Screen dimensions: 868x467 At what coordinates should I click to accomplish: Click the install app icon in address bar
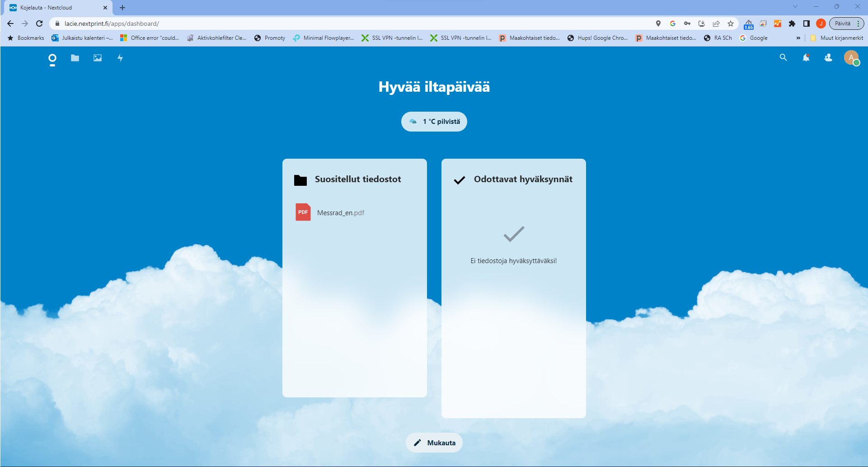(702, 24)
